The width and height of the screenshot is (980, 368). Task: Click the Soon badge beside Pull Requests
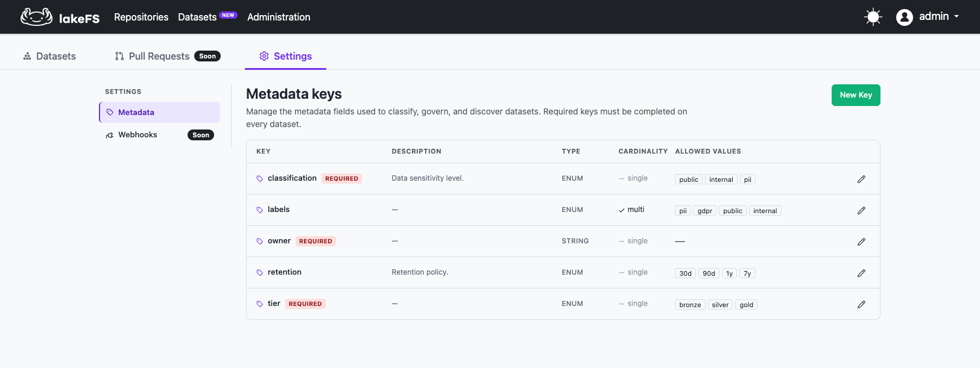pos(207,56)
